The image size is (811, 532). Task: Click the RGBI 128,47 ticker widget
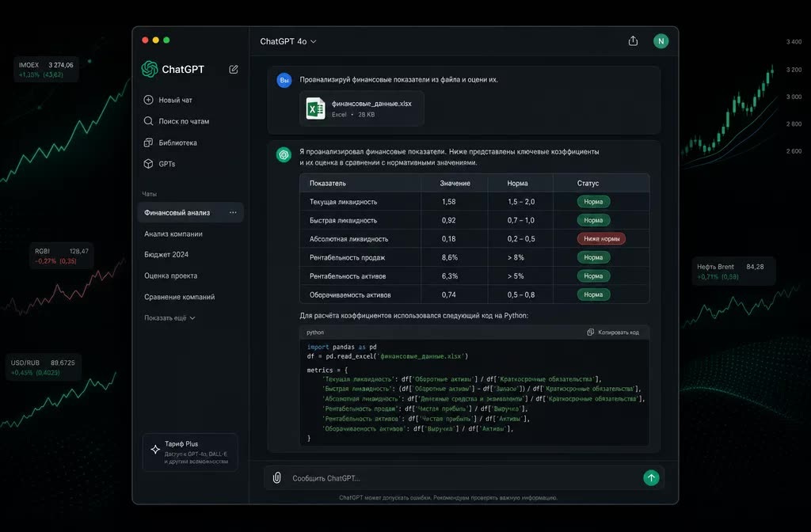coord(62,256)
